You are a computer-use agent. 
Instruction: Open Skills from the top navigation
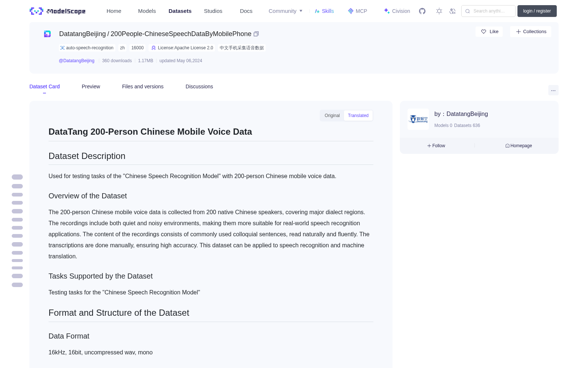point(325,11)
